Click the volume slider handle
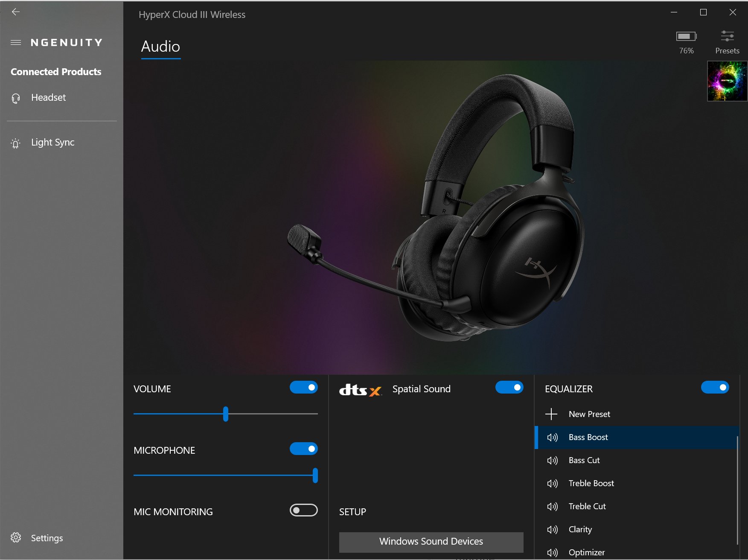 [x=226, y=414]
